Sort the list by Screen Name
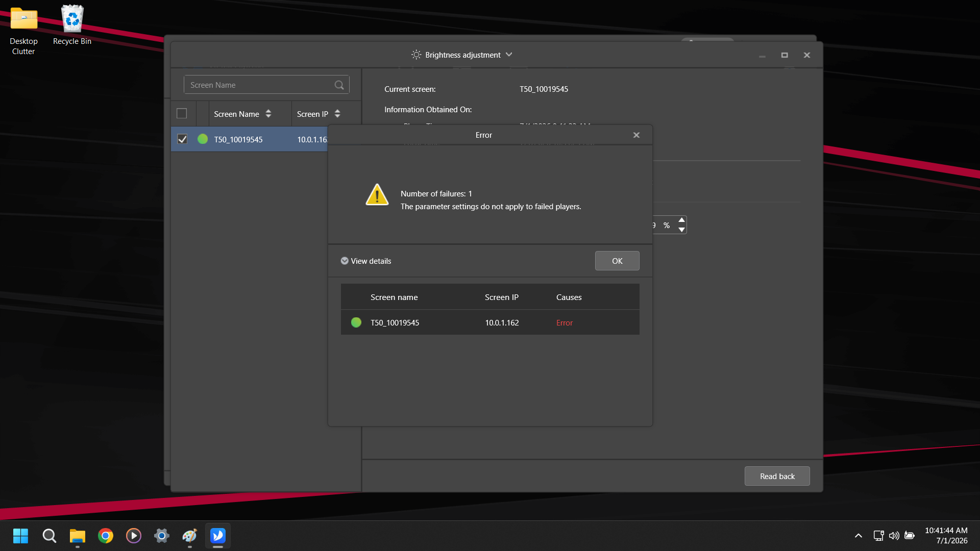 coord(268,114)
